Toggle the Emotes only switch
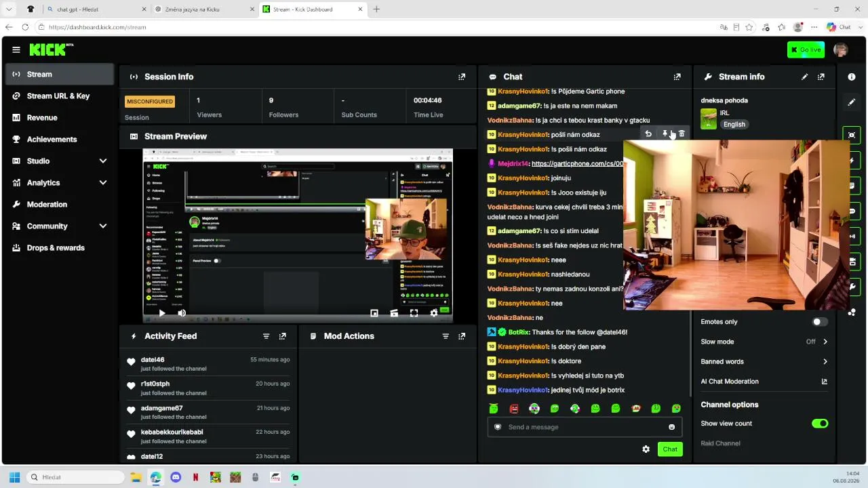This screenshot has height=488, width=868. pos(820,322)
